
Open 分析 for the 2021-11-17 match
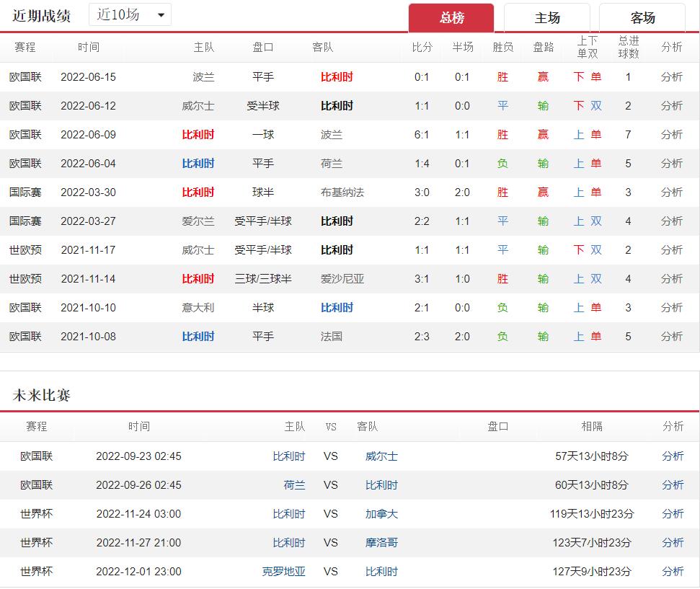671,249
